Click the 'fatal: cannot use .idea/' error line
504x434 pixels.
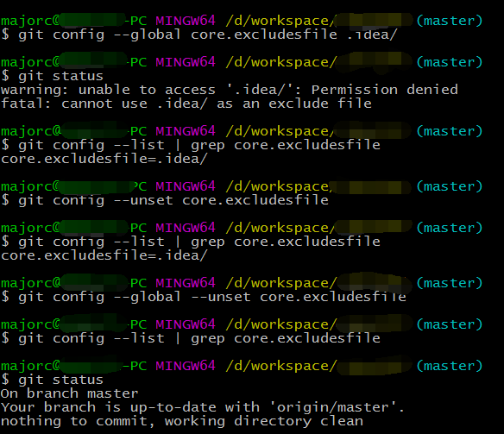pos(186,104)
